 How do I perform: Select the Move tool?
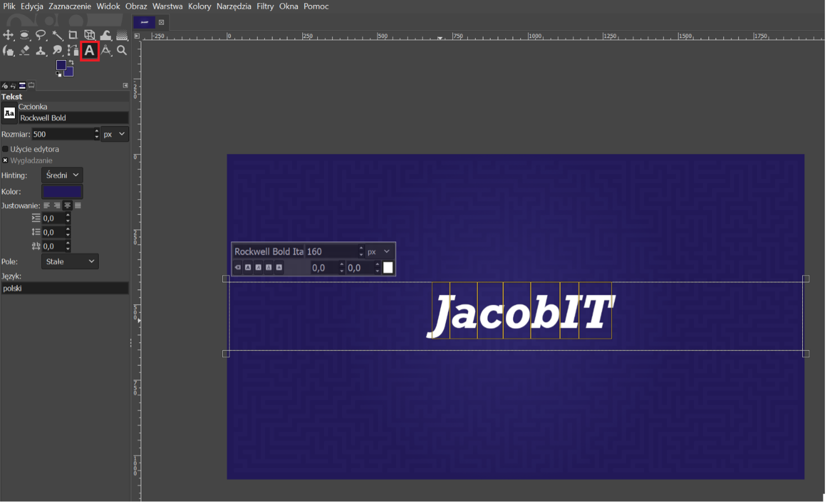click(8, 35)
